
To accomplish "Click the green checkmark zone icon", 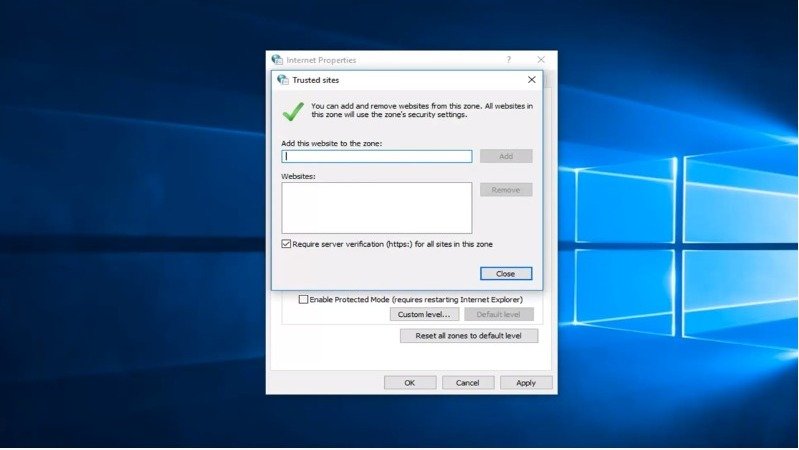I will pos(293,109).
